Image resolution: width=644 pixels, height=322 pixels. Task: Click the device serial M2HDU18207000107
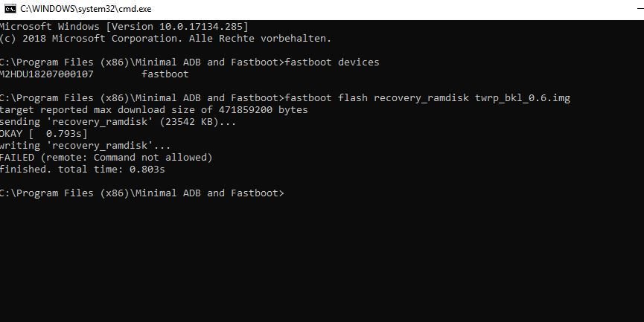(x=47, y=74)
